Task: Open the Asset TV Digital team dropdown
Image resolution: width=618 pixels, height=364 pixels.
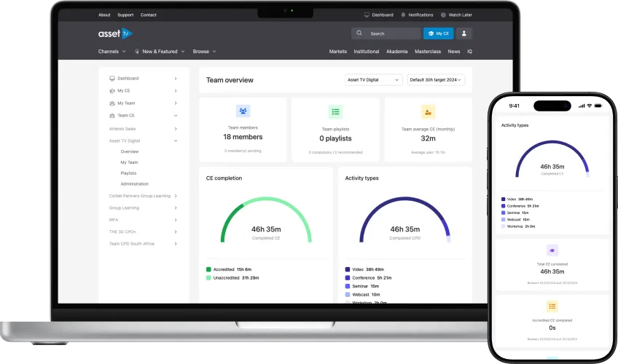Action: 374,80
